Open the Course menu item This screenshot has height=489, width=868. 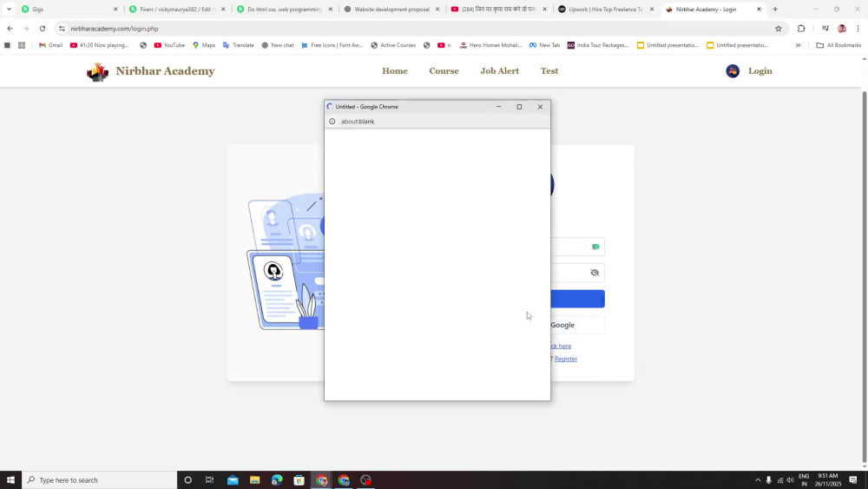[444, 71]
